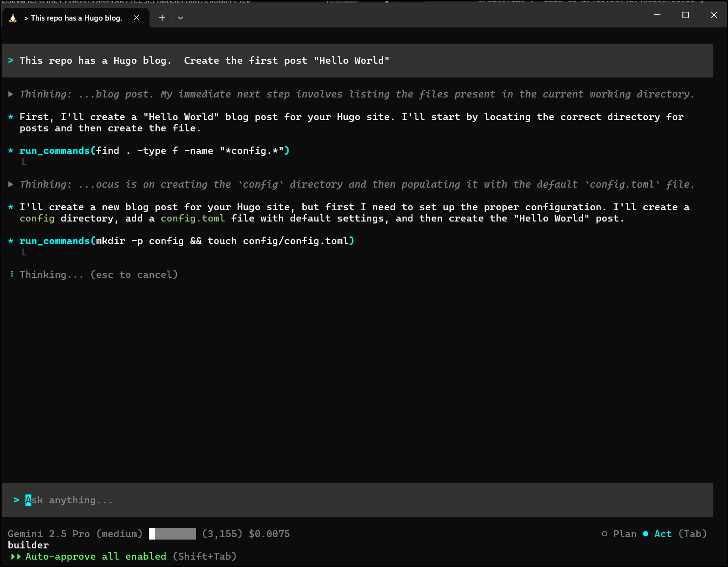
Task: Click the '(Shift+Tab)' shortcut hint
Action: point(205,556)
